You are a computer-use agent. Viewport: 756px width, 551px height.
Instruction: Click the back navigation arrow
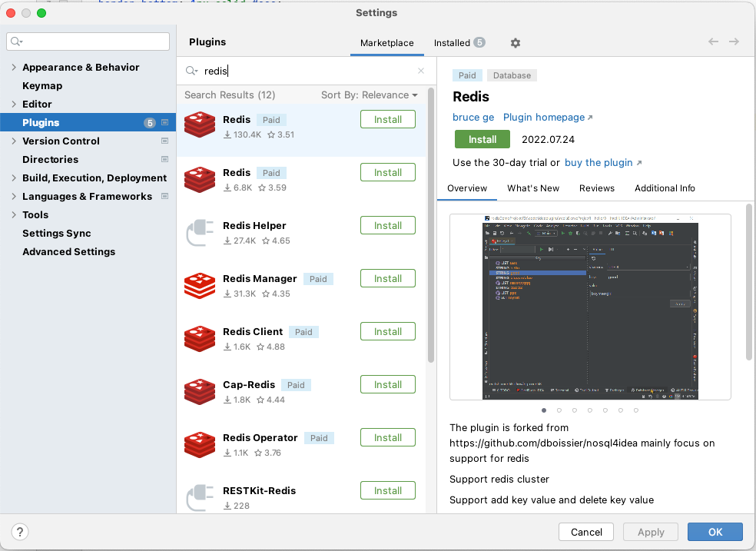(713, 42)
